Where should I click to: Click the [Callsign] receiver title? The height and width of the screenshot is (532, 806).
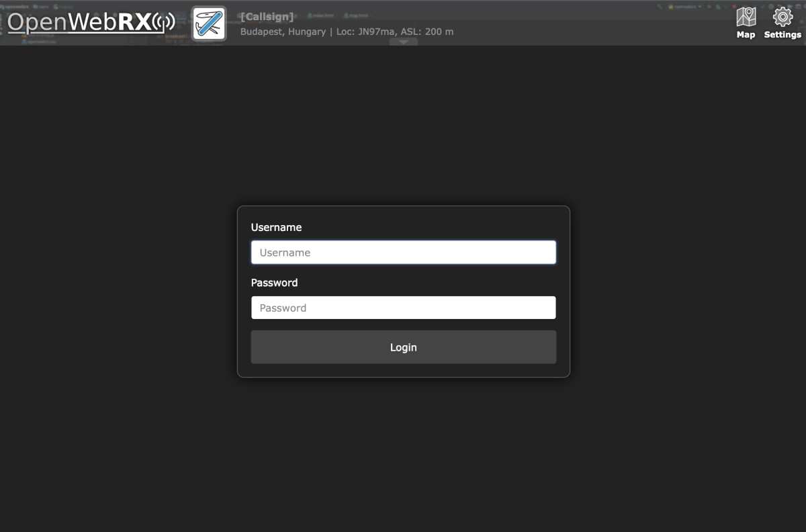pyautogui.click(x=267, y=15)
